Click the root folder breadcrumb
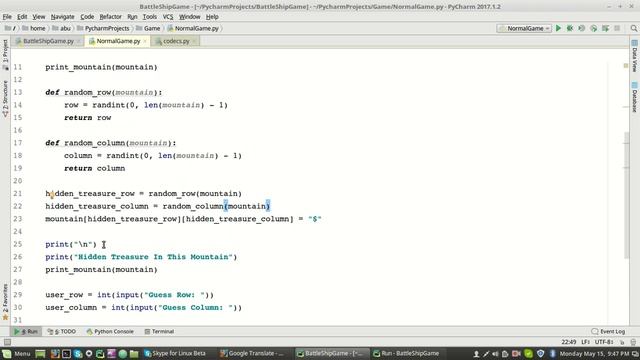 10,28
